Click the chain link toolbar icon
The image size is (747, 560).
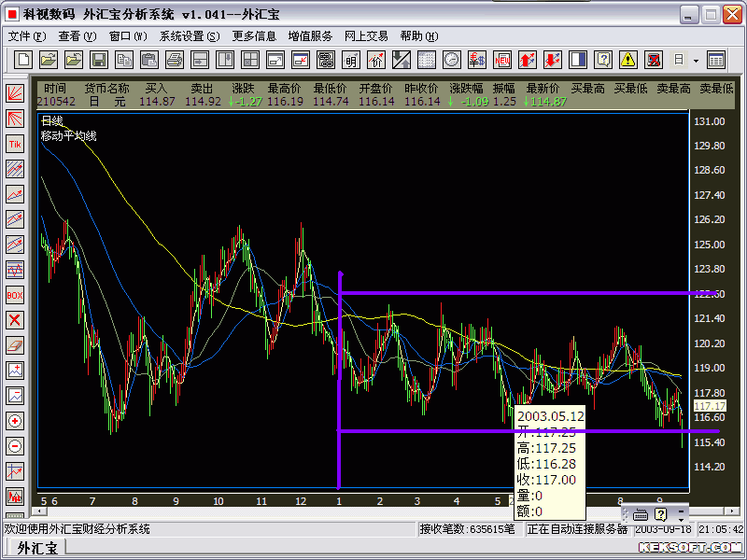pyautogui.click(x=326, y=60)
